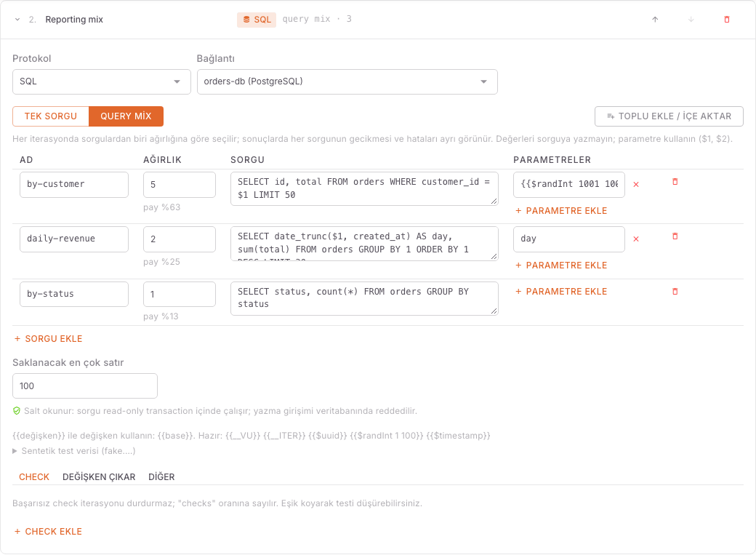Viewport: 756px width, 555px height.
Task: Remove randInt parameter with X icon
Action: pos(636,184)
